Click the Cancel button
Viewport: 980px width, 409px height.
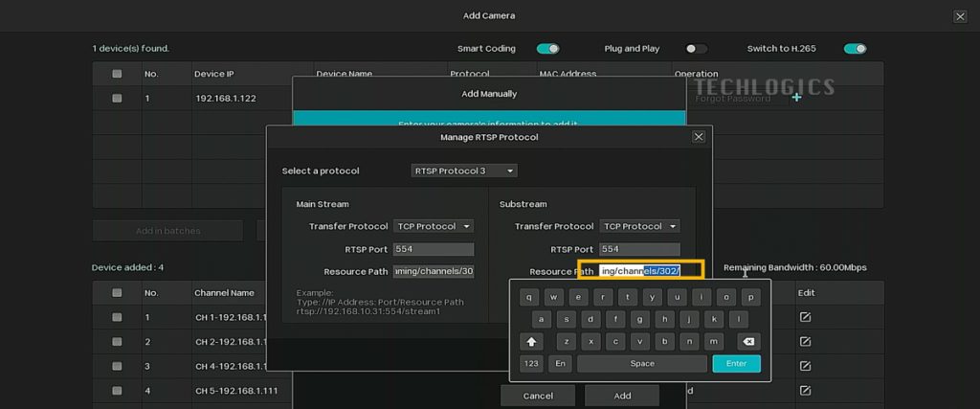click(x=538, y=396)
